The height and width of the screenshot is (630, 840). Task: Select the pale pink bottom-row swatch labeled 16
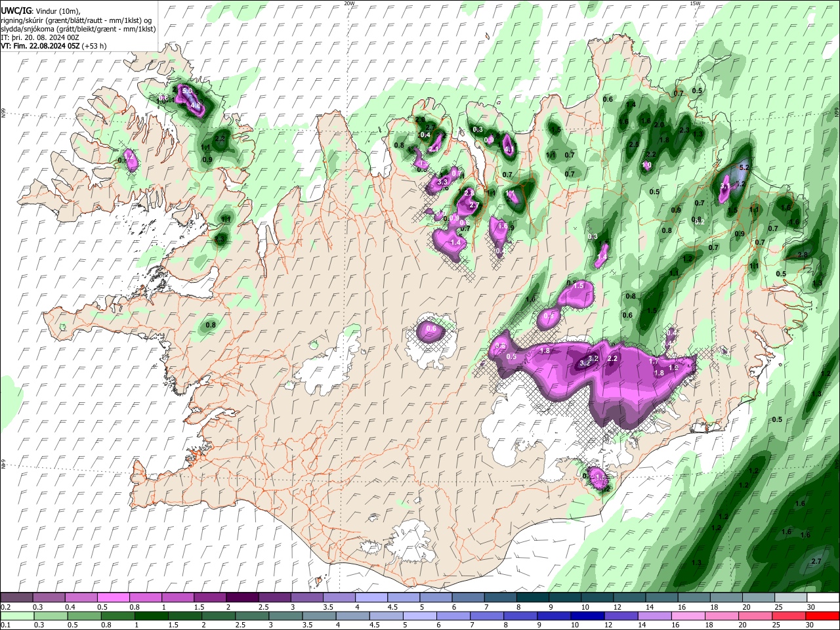click(x=688, y=616)
